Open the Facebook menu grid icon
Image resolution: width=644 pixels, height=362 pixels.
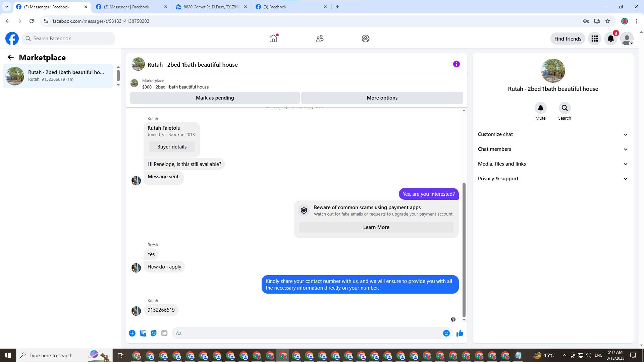[595, 39]
